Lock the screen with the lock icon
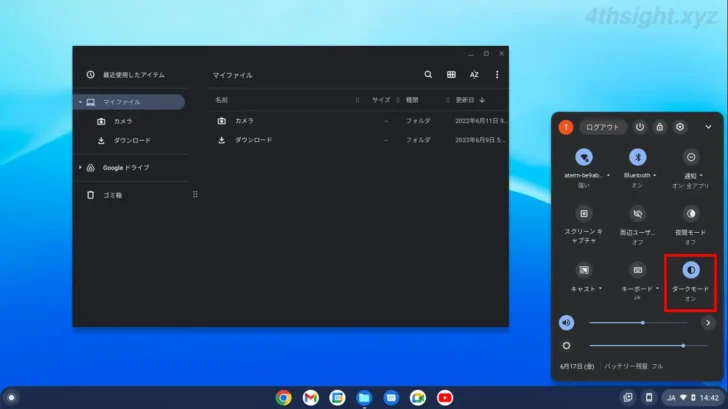 tap(659, 127)
